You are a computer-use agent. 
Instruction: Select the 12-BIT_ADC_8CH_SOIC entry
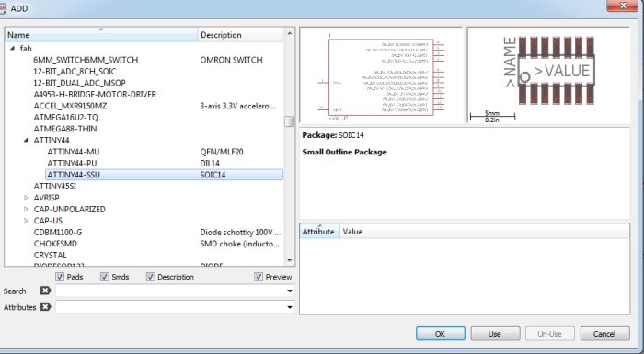(x=75, y=72)
